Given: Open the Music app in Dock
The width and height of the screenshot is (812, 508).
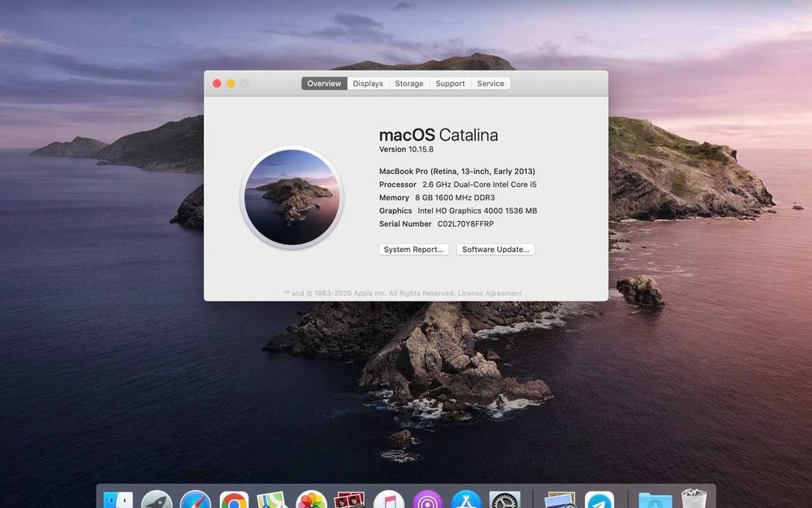Looking at the screenshot, I should point(388,500).
